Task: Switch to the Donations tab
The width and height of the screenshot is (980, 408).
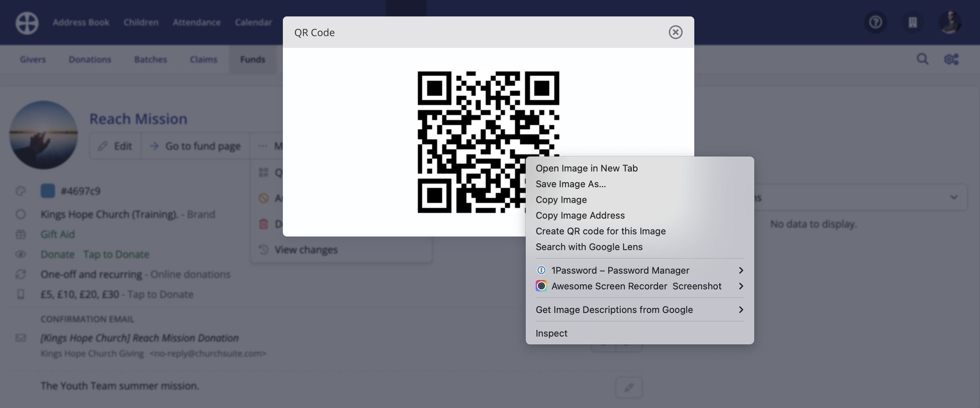Action: pos(90,59)
